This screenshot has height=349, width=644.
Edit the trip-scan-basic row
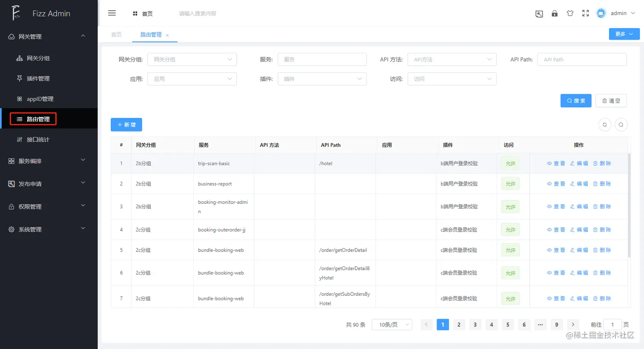(579, 163)
